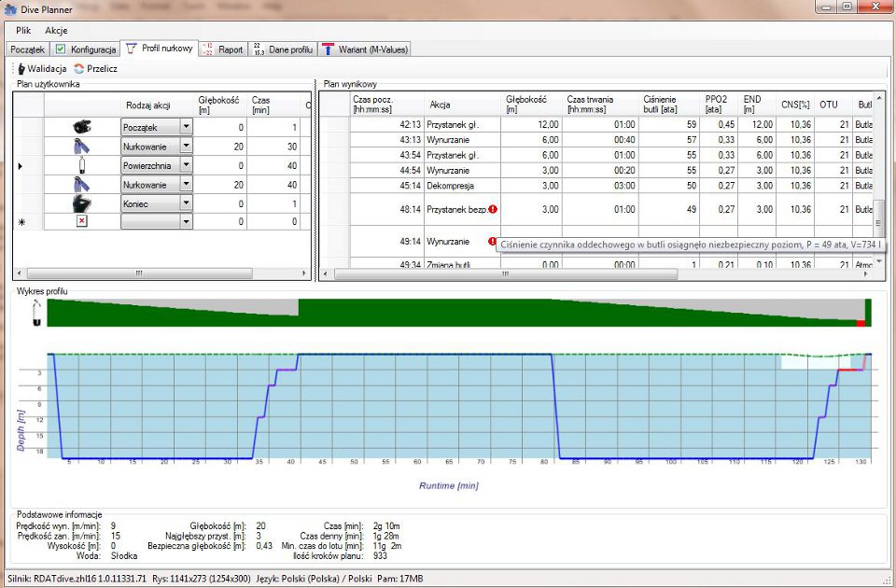Switch to the Konfiguracja tab
The image size is (896, 588).
86,49
